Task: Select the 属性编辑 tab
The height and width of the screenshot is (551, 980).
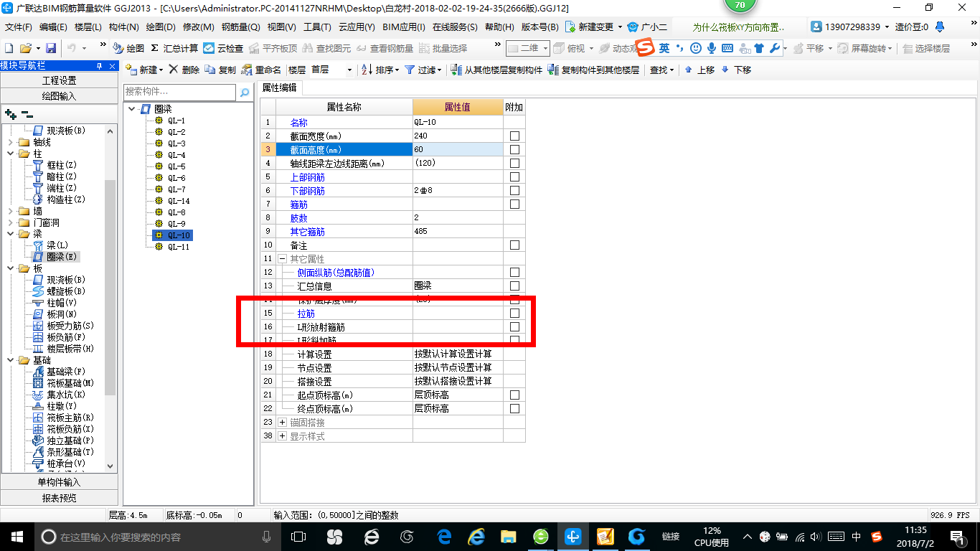Action: [x=279, y=88]
